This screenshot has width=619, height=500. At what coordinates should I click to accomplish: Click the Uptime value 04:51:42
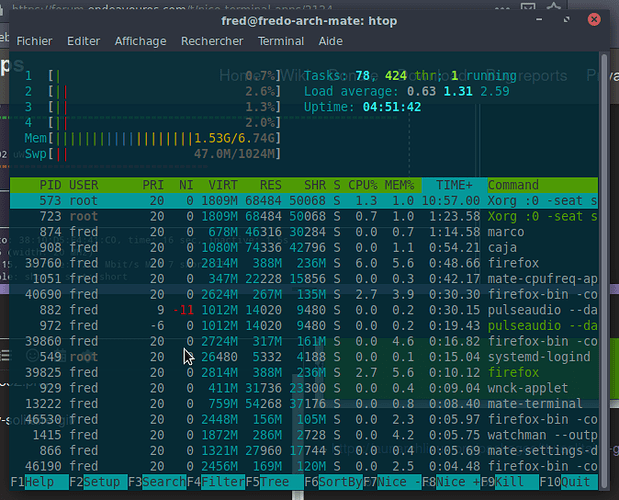392,107
